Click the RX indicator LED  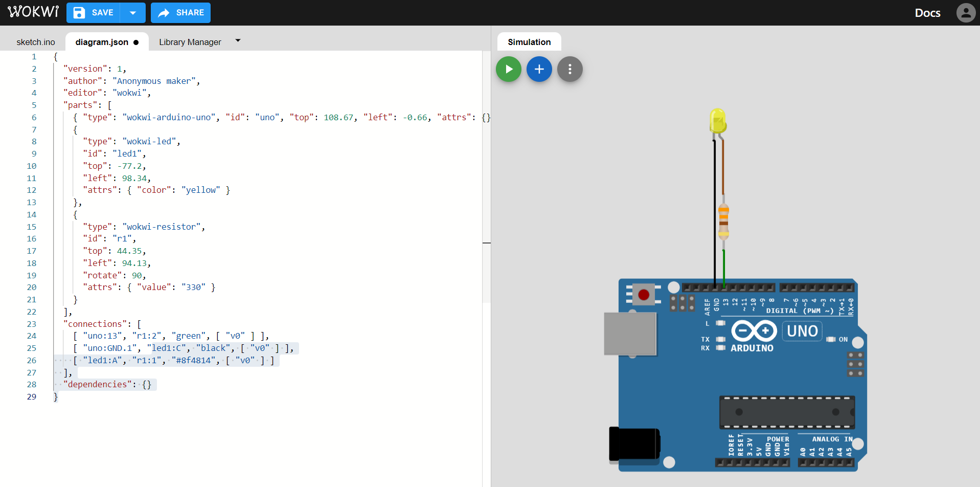point(721,348)
